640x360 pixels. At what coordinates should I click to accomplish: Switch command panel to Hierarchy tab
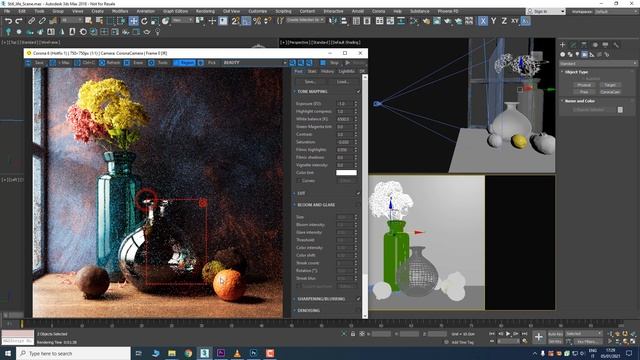pyautogui.click(x=584, y=44)
